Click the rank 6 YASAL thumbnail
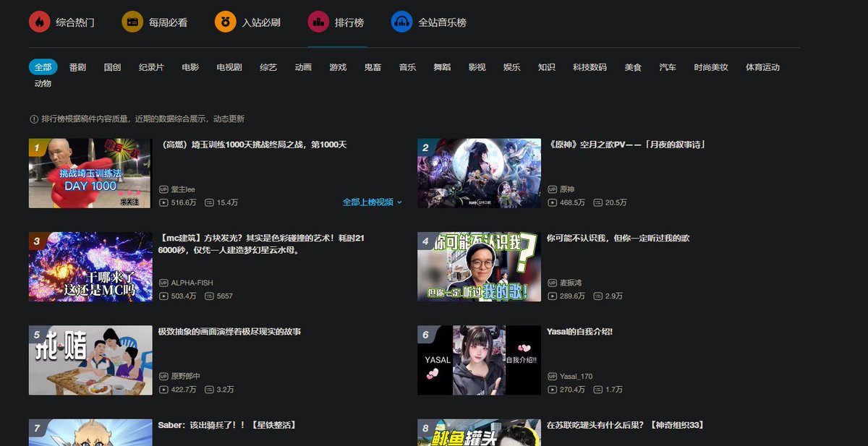This screenshot has height=446, width=868. (x=480, y=360)
